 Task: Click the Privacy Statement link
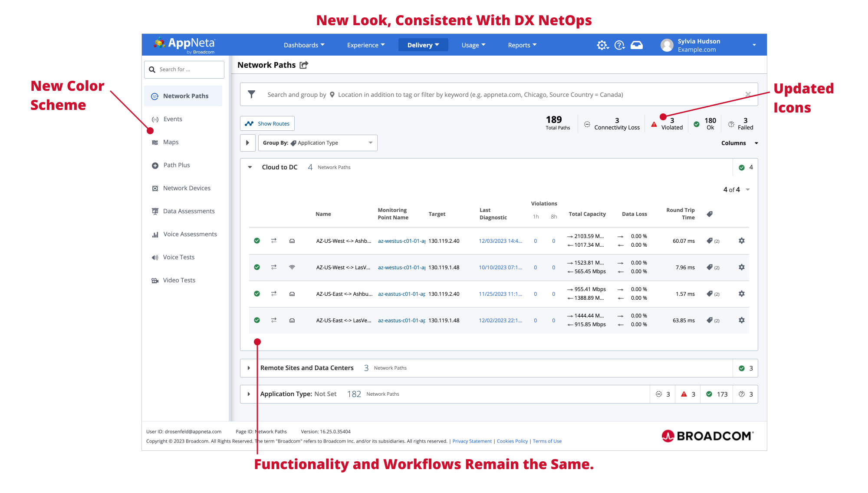click(x=472, y=441)
